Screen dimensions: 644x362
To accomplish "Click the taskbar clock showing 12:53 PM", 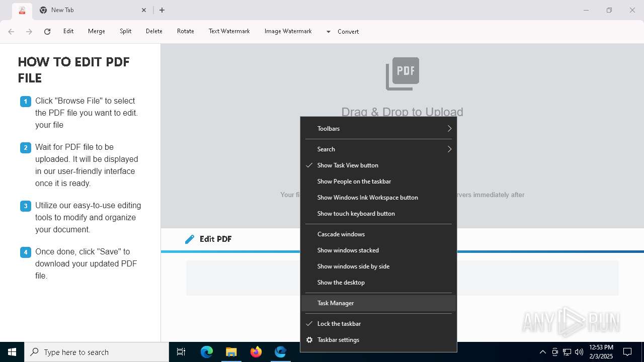I will coord(601,352).
